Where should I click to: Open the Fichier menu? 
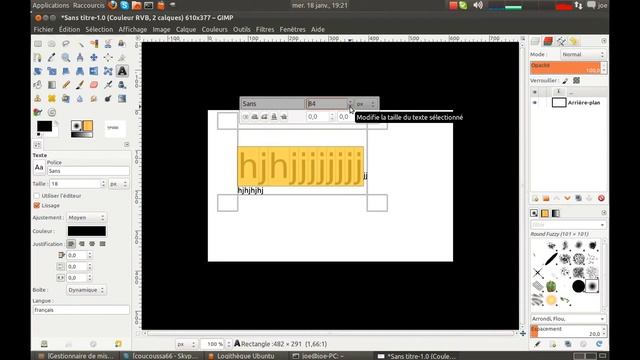click(x=44, y=29)
